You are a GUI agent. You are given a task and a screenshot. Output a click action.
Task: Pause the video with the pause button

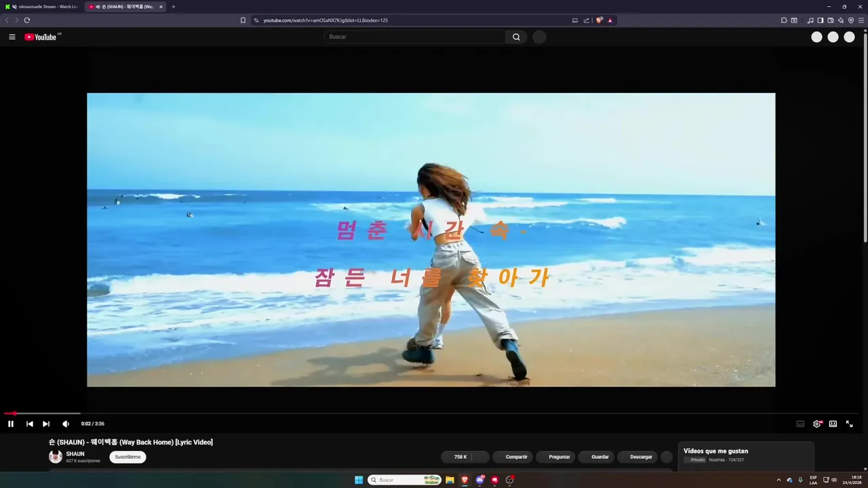11,424
